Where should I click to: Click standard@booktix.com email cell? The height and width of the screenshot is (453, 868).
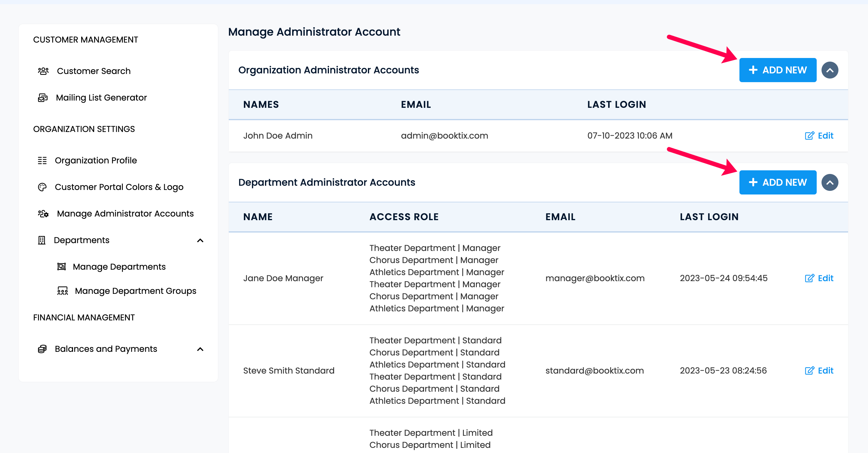[x=594, y=371]
